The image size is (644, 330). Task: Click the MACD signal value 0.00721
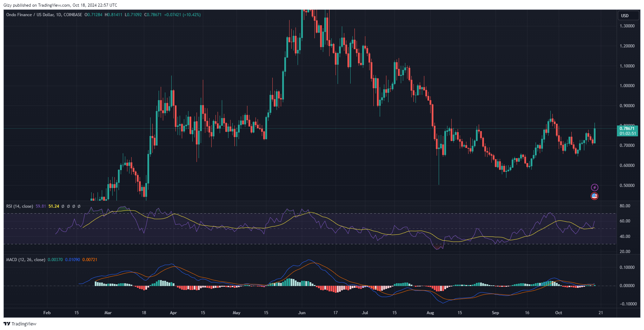[x=90, y=260]
